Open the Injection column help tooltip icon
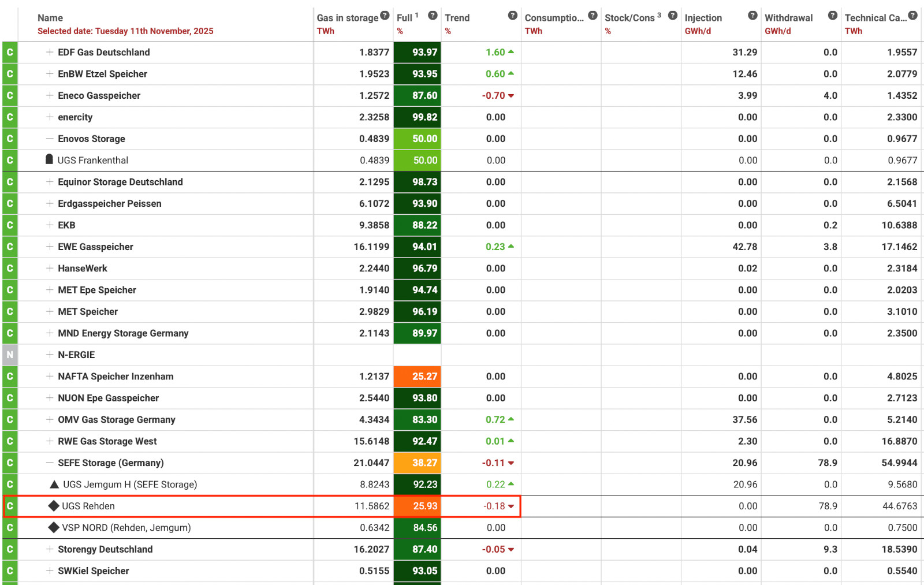 coord(752,16)
